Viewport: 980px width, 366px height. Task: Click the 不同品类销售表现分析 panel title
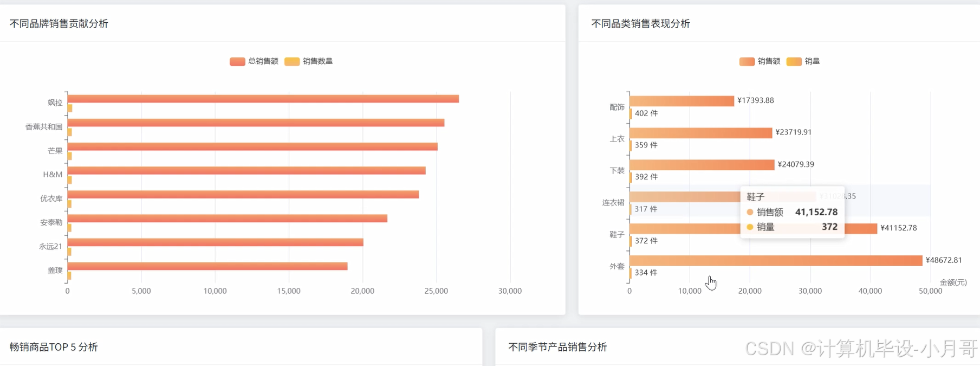(641, 24)
